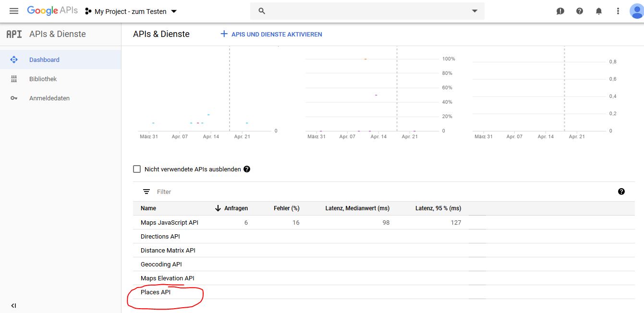This screenshot has width=644, height=313.
Task: Focus the top search field
Action: point(367,11)
